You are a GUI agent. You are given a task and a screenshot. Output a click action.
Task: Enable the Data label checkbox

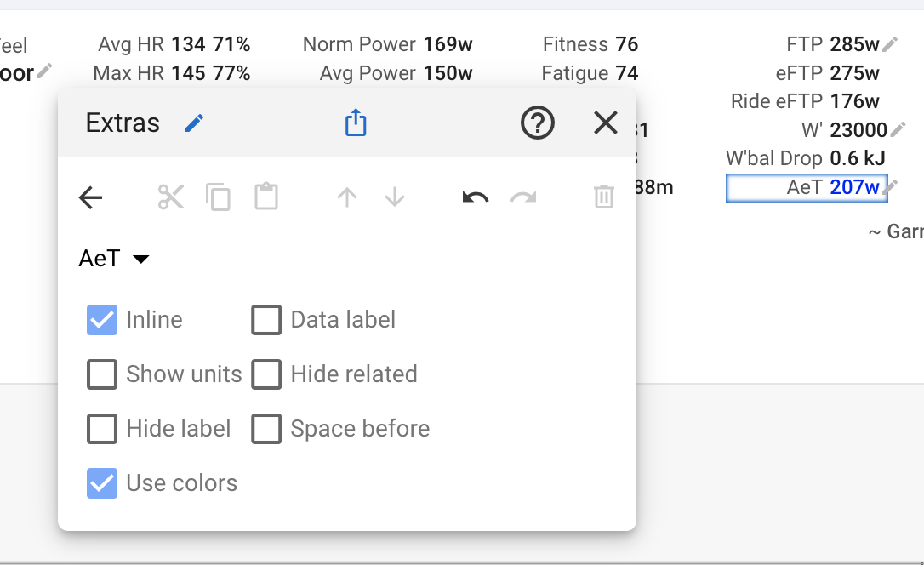tap(266, 320)
